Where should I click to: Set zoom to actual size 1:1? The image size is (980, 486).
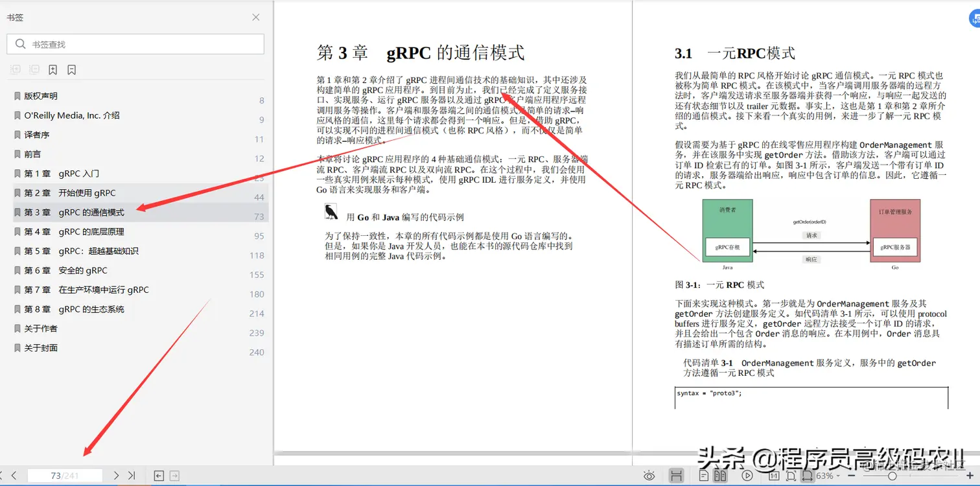[x=774, y=476]
